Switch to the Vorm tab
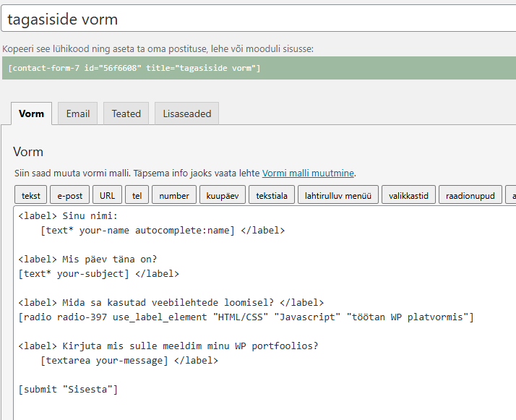The height and width of the screenshot is (420, 516). pos(31,113)
